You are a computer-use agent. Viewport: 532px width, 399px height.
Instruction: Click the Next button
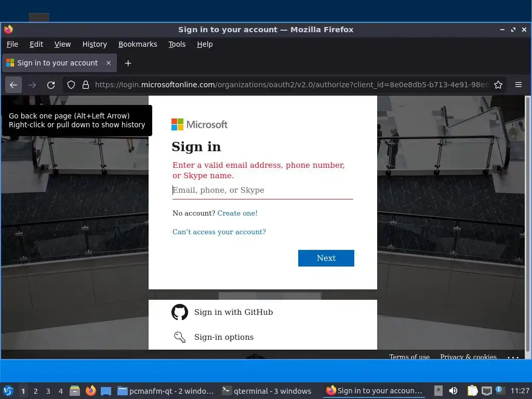point(326,258)
